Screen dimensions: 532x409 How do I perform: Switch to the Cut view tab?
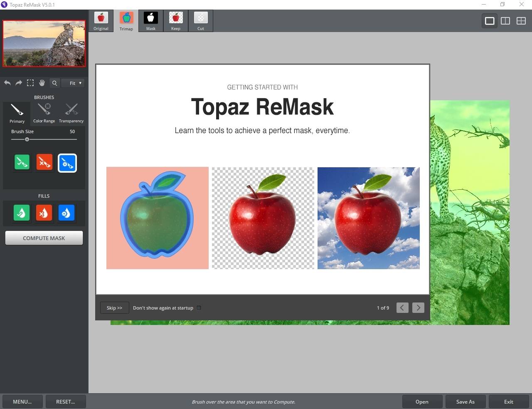(x=201, y=21)
